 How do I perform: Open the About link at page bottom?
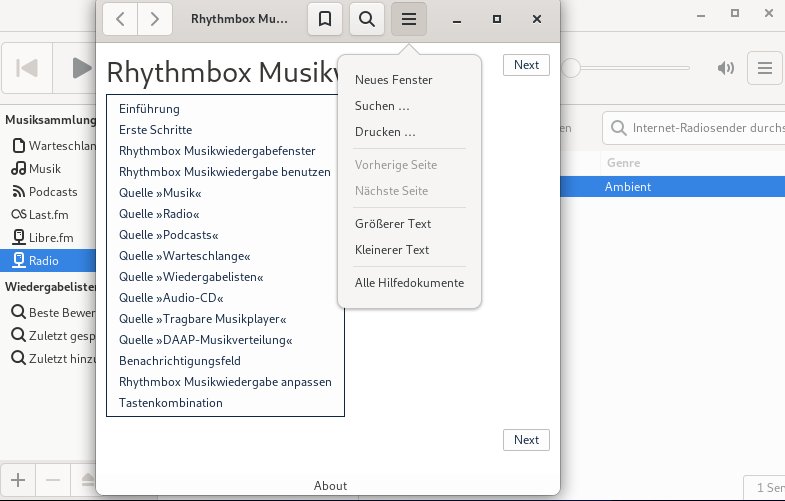330,485
